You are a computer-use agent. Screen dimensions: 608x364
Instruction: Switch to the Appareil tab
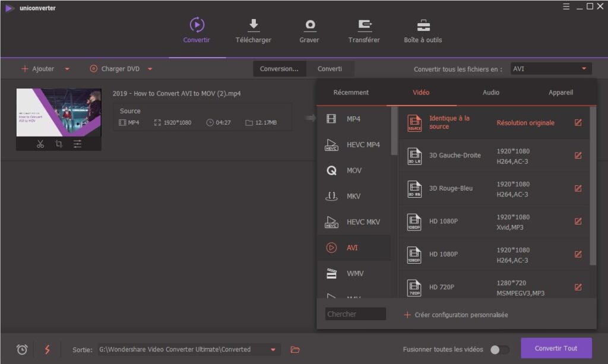click(560, 92)
